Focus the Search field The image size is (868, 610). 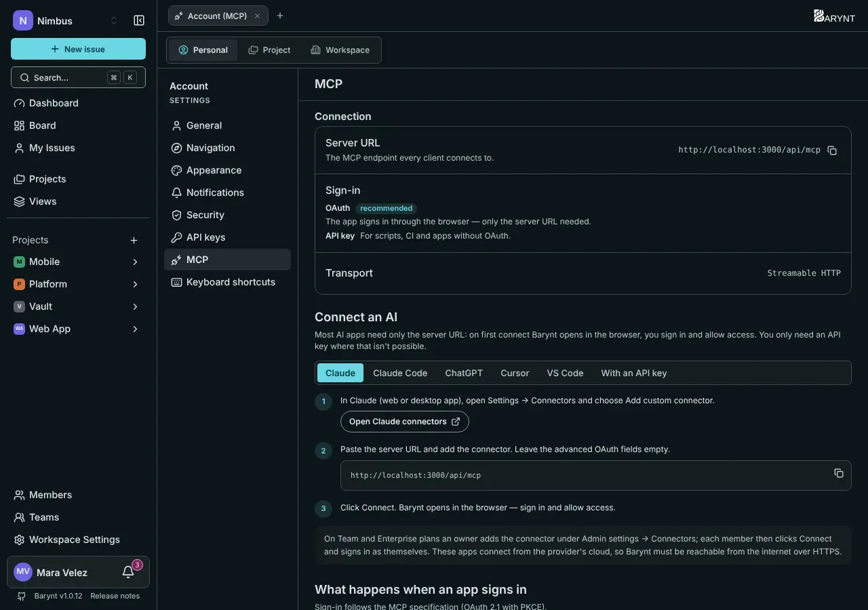pyautogui.click(x=78, y=77)
